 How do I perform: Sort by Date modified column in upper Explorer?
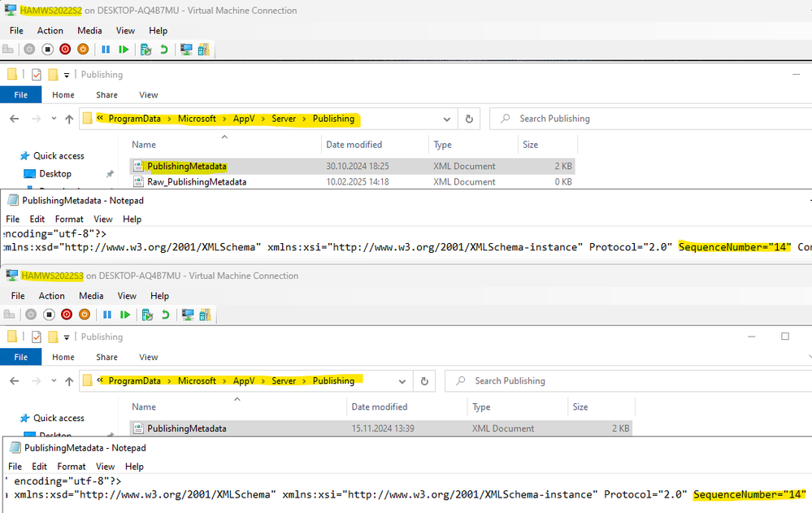click(354, 145)
